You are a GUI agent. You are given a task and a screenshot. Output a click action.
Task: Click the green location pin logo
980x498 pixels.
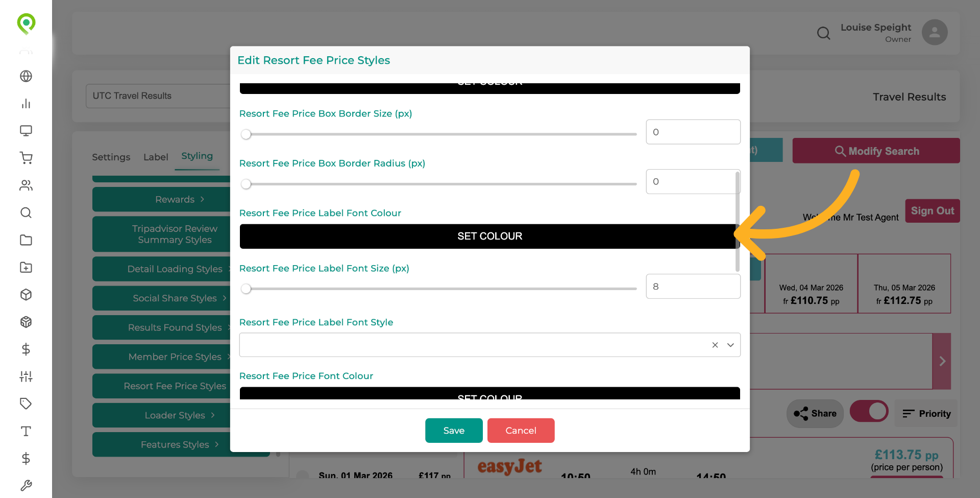click(x=26, y=23)
